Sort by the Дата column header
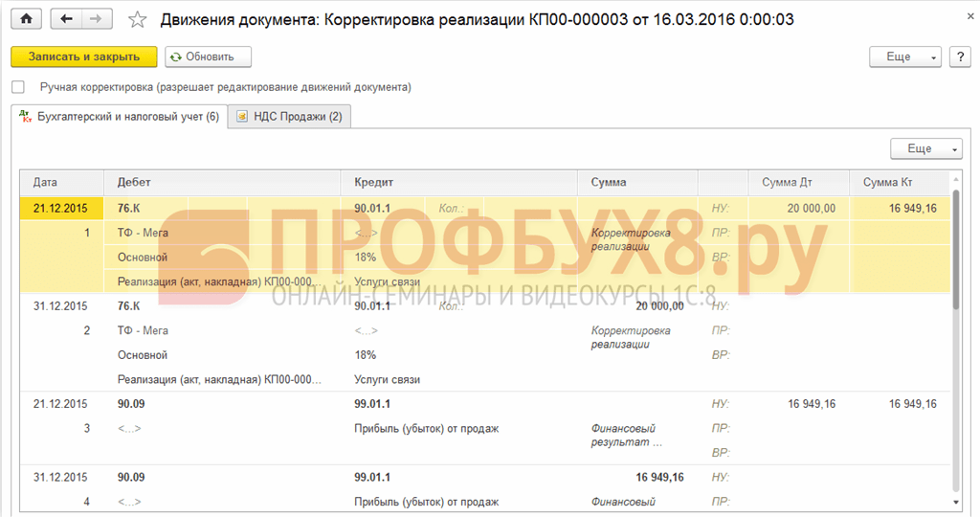 coord(61,183)
